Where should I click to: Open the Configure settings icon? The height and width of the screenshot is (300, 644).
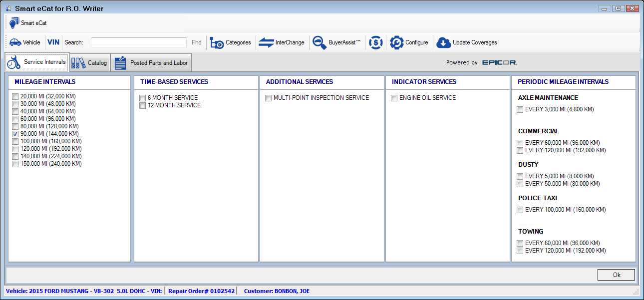tap(409, 42)
